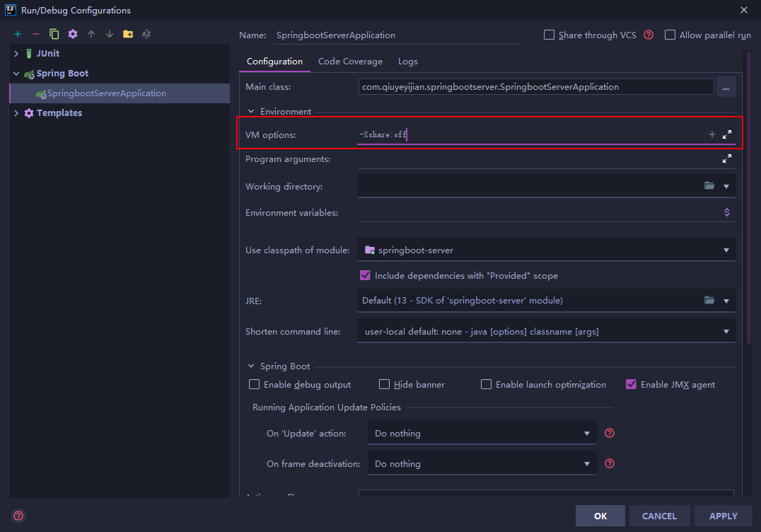Open Working directory dropdown arrow
Viewport: 761px width, 532px height.
pos(726,186)
